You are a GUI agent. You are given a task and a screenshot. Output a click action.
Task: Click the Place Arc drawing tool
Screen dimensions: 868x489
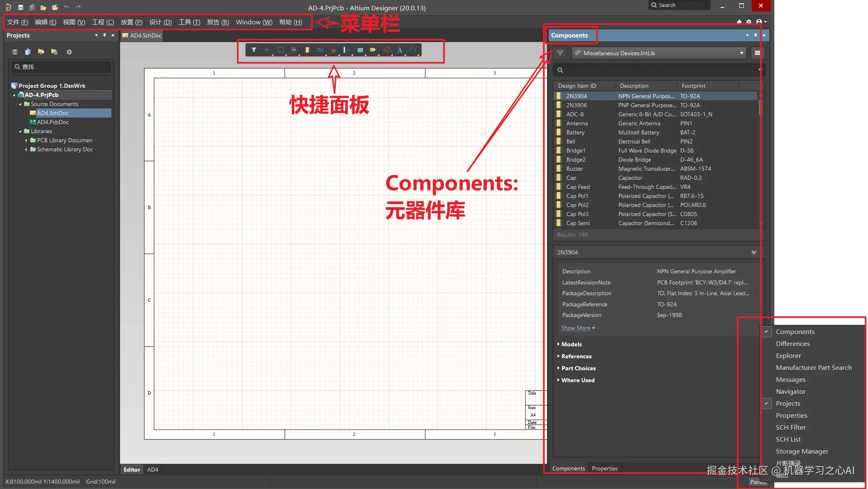pyautogui.click(x=413, y=50)
